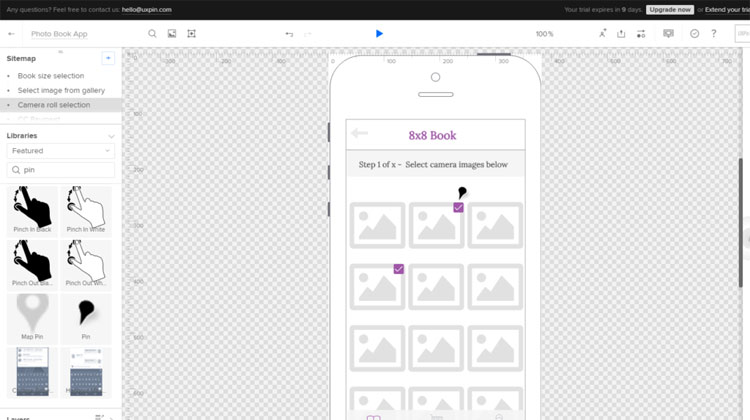Click the search icon in the top toolbar
The height and width of the screenshot is (420, 750).
tap(152, 34)
